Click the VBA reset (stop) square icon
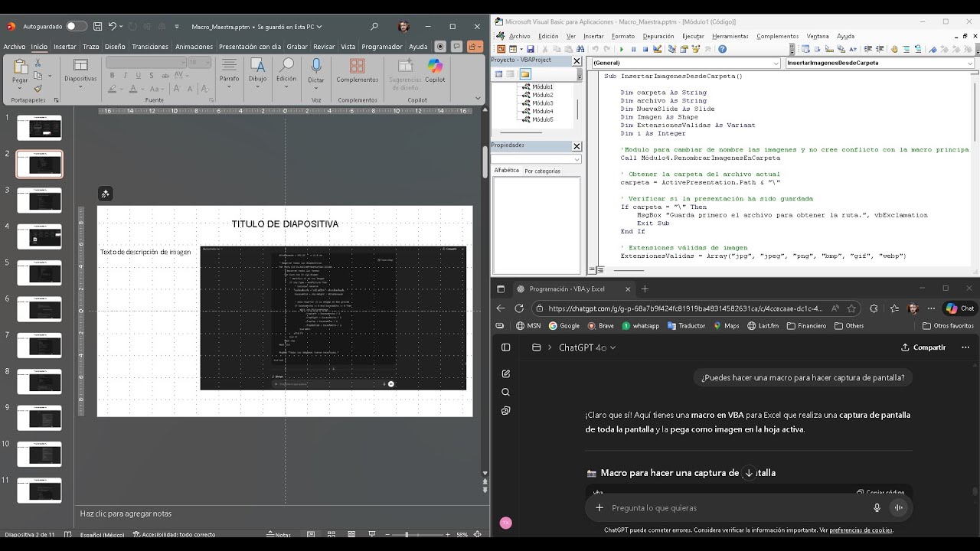 pyautogui.click(x=645, y=49)
